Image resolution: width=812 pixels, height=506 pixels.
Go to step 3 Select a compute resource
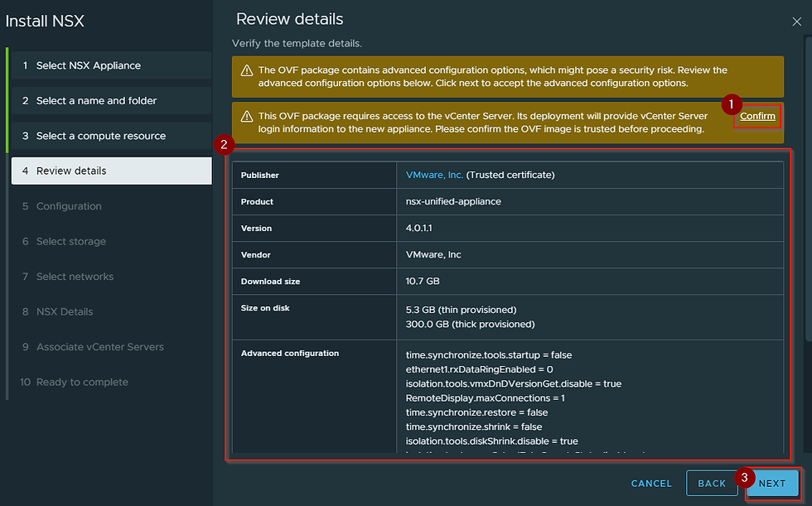pyautogui.click(x=111, y=136)
